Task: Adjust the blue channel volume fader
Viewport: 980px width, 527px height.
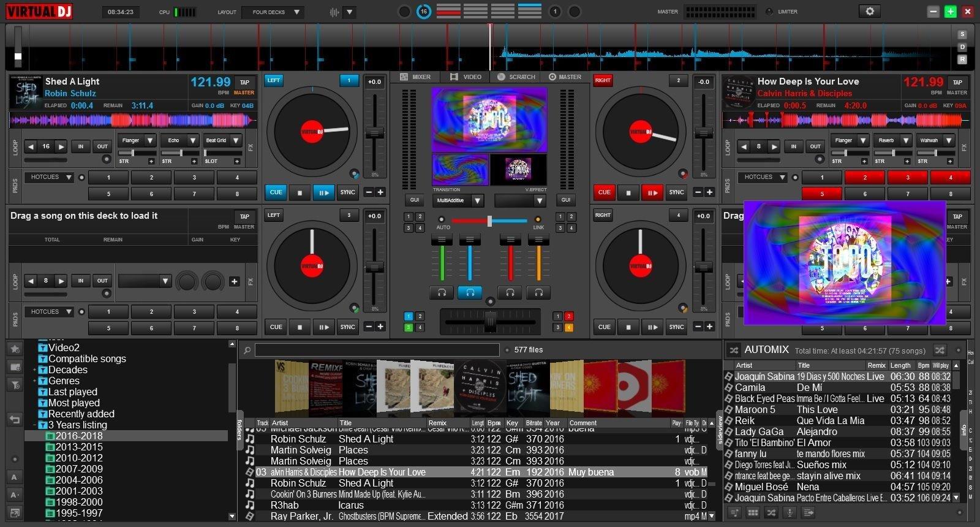Action: coord(470,257)
